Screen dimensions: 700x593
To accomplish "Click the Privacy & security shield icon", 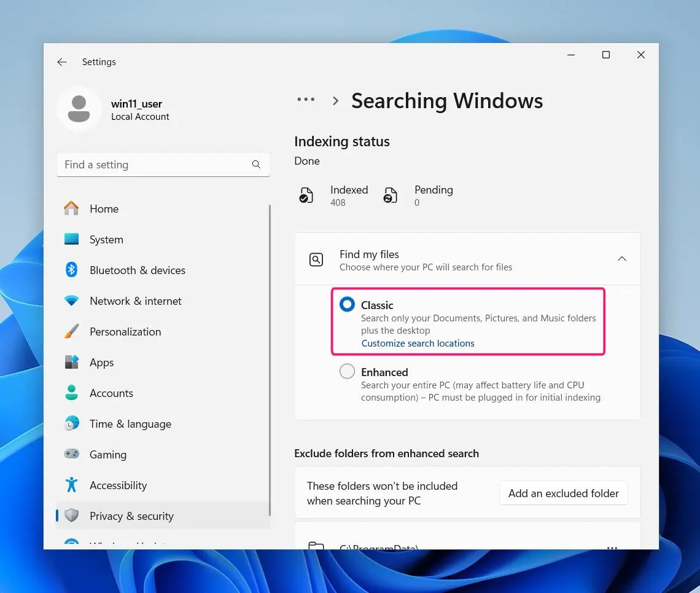I will click(71, 515).
